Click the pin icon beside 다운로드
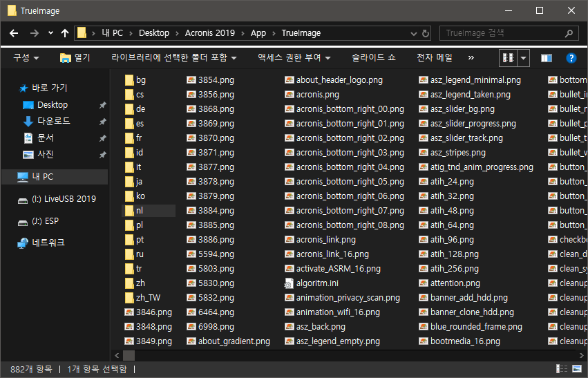This screenshot has height=378, width=588. [x=102, y=122]
